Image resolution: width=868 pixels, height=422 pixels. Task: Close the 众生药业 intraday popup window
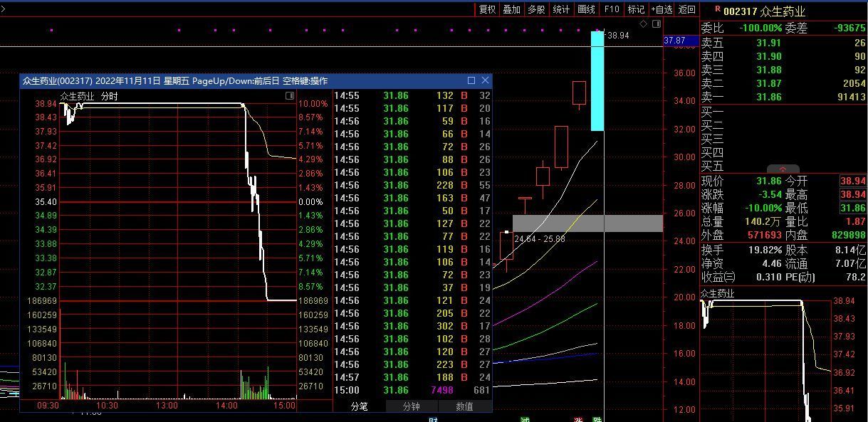485,80
